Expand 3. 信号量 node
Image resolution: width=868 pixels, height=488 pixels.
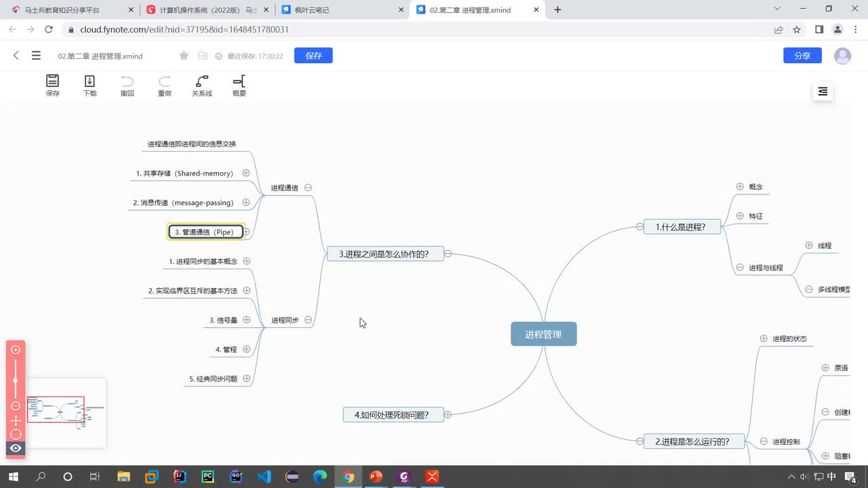coord(247,320)
